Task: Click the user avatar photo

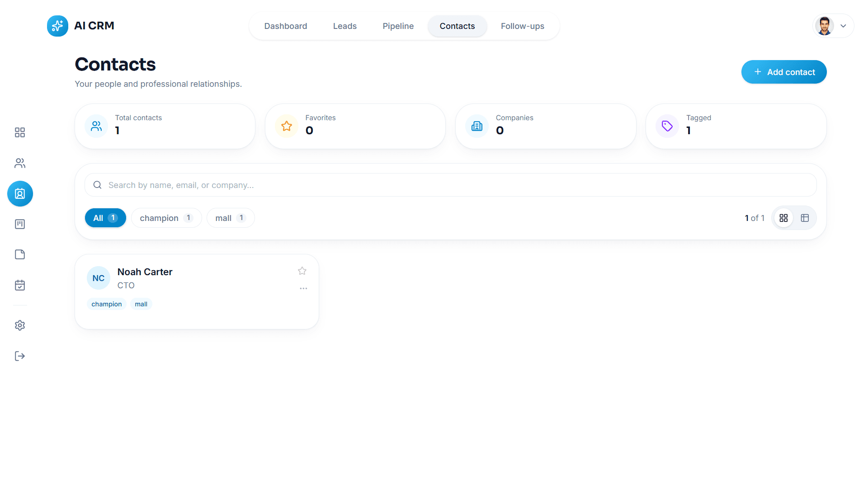Action: [x=825, y=26]
